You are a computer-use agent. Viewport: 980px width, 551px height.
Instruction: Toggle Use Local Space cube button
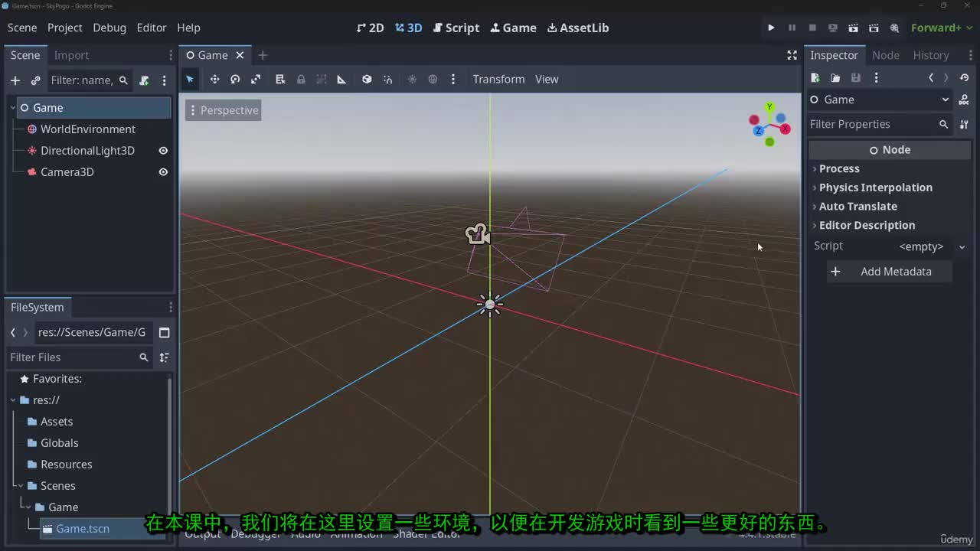[367, 79]
